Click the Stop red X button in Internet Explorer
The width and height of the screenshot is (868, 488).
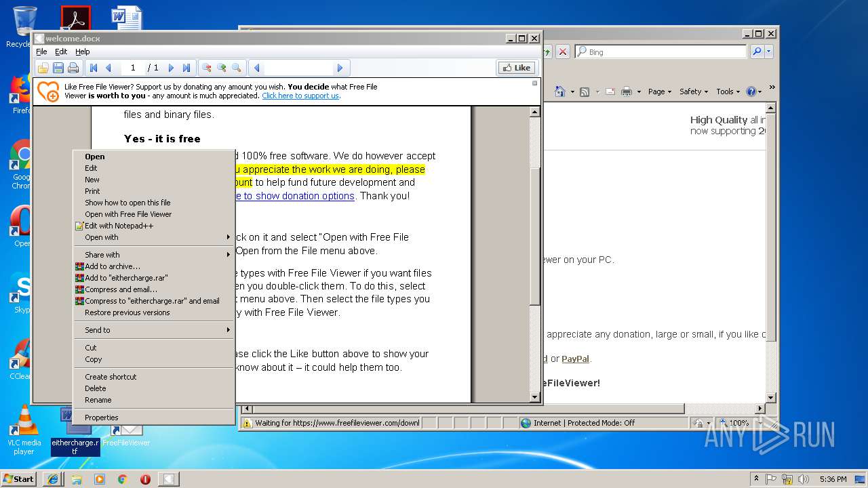pyautogui.click(x=563, y=52)
